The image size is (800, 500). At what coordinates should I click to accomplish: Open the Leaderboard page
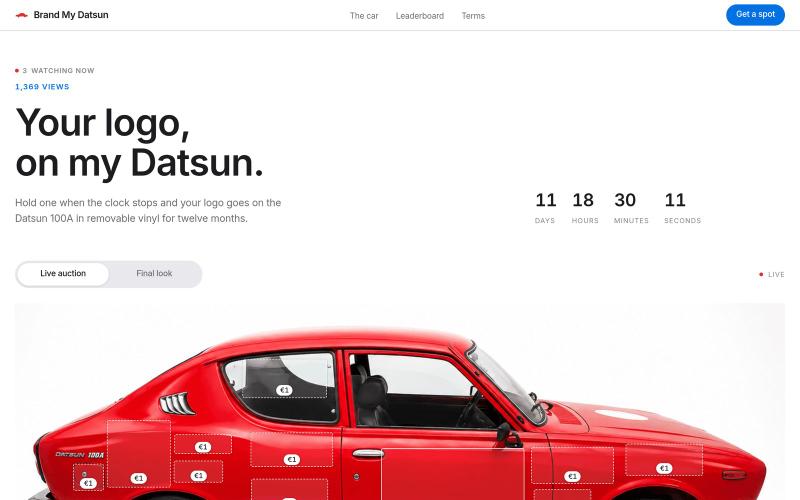[419, 16]
